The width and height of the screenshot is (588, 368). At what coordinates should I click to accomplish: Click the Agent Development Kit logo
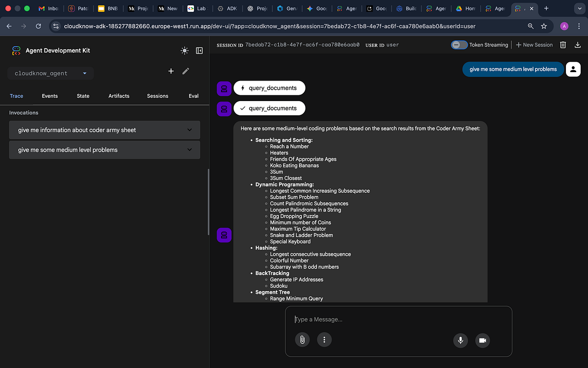pyautogui.click(x=17, y=51)
